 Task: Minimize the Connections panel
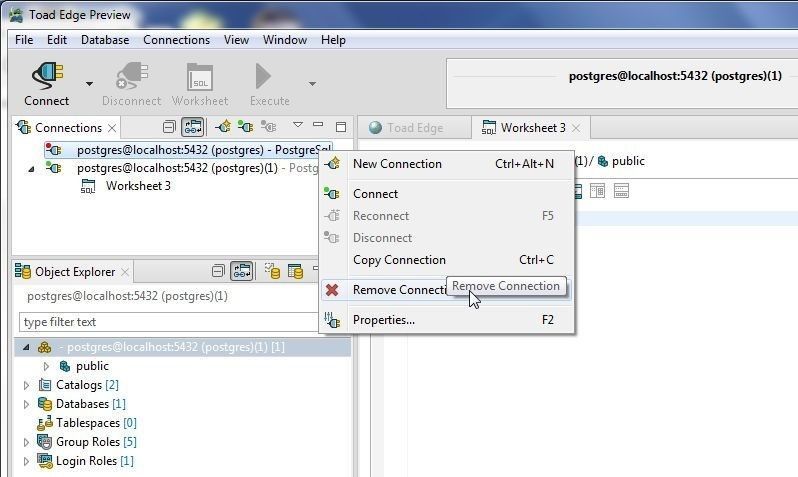(319, 124)
